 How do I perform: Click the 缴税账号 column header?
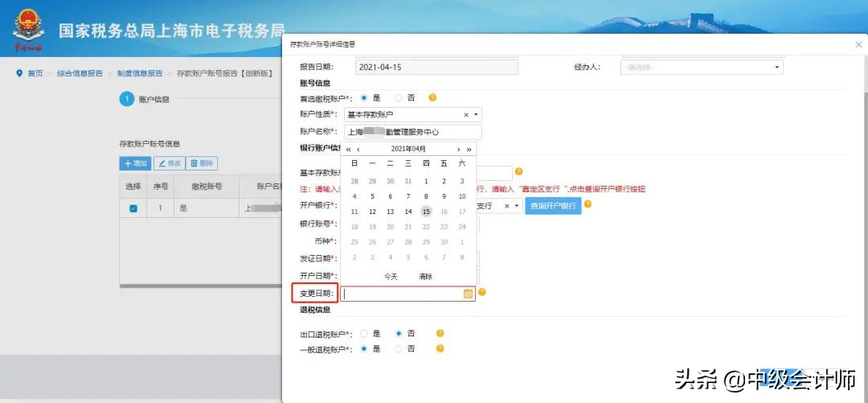point(207,187)
